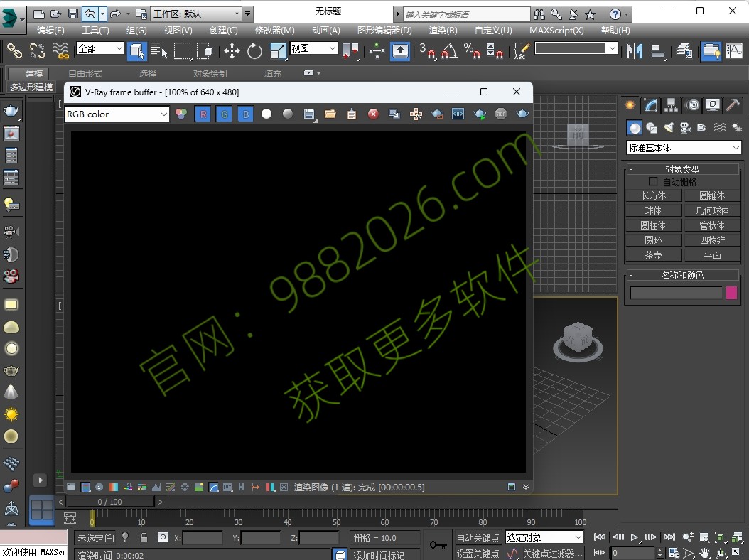This screenshot has height=560, width=749.
Task: Open Select by Name list
Action: tap(159, 50)
